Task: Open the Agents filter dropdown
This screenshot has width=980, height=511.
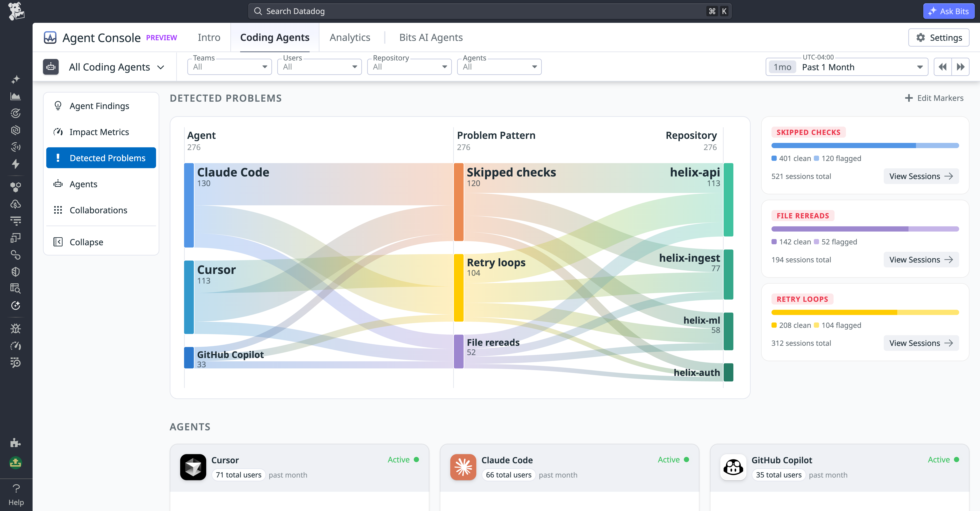Action: point(499,67)
